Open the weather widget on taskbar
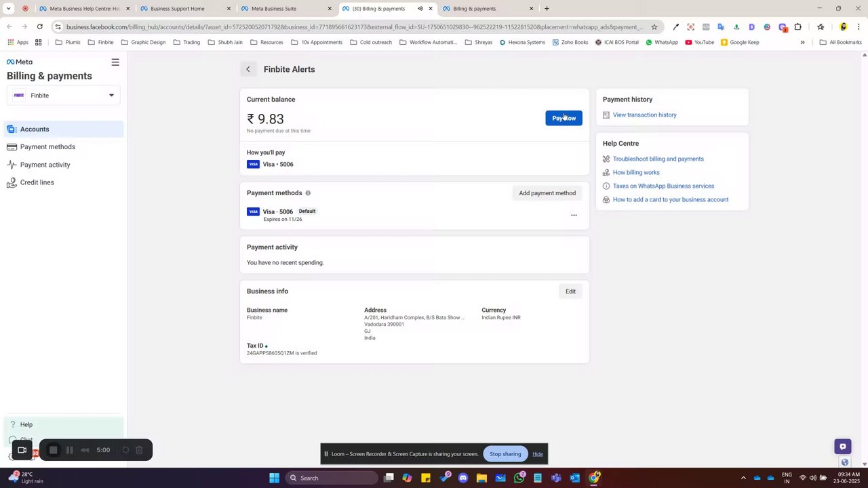868x488 pixels. click(x=25, y=477)
